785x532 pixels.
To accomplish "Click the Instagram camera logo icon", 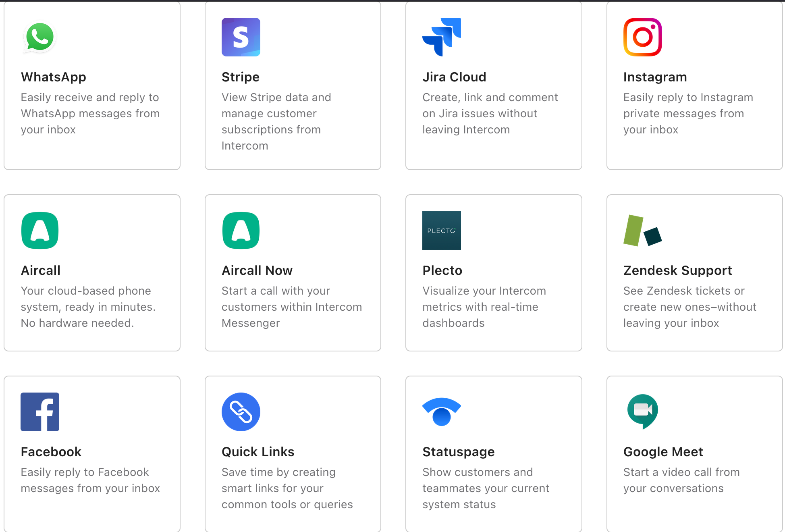I will click(x=643, y=37).
